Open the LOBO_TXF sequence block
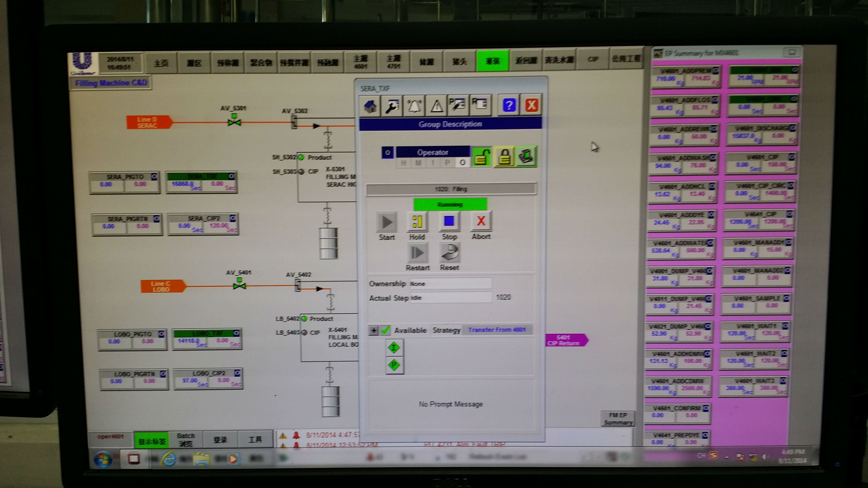 (x=207, y=339)
